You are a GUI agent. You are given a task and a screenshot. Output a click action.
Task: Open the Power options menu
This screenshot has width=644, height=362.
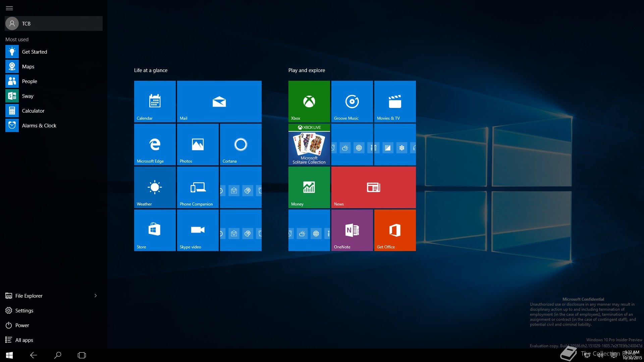[x=22, y=325]
